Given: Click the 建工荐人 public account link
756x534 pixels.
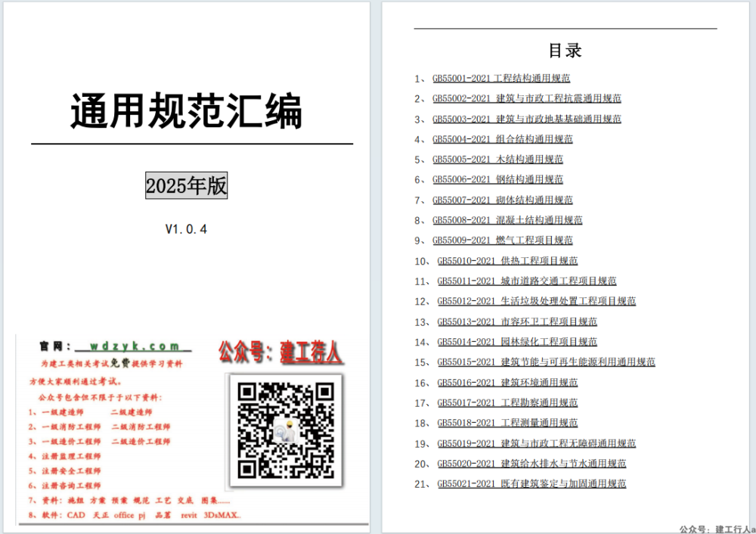Looking at the screenshot, I should pyautogui.click(x=311, y=352).
